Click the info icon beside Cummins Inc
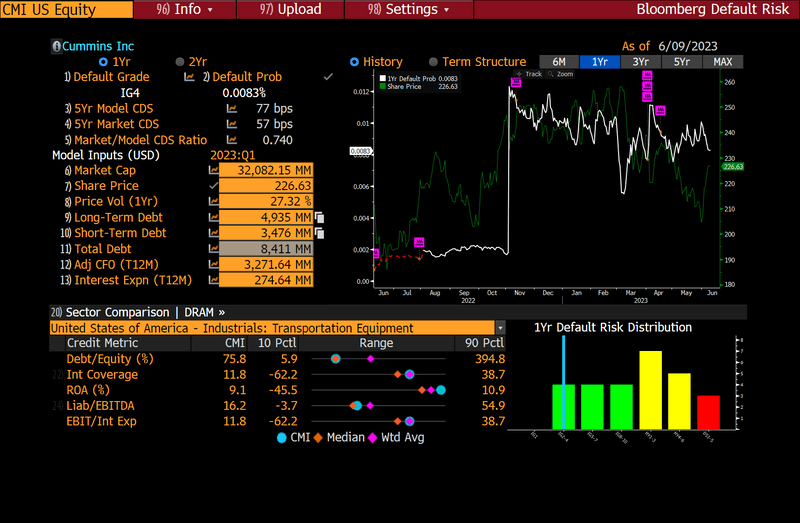The width and height of the screenshot is (800, 523). [x=56, y=46]
